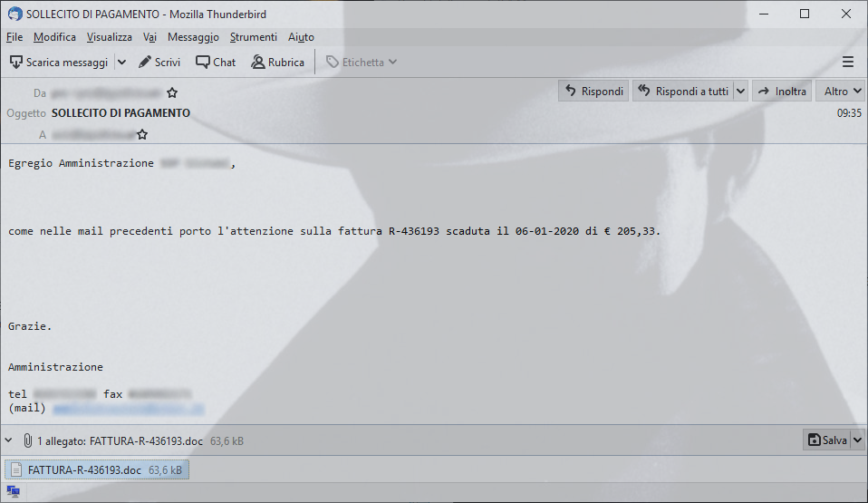Click the blurred email link in signature
The width and height of the screenshot is (868, 503).
tap(129, 409)
